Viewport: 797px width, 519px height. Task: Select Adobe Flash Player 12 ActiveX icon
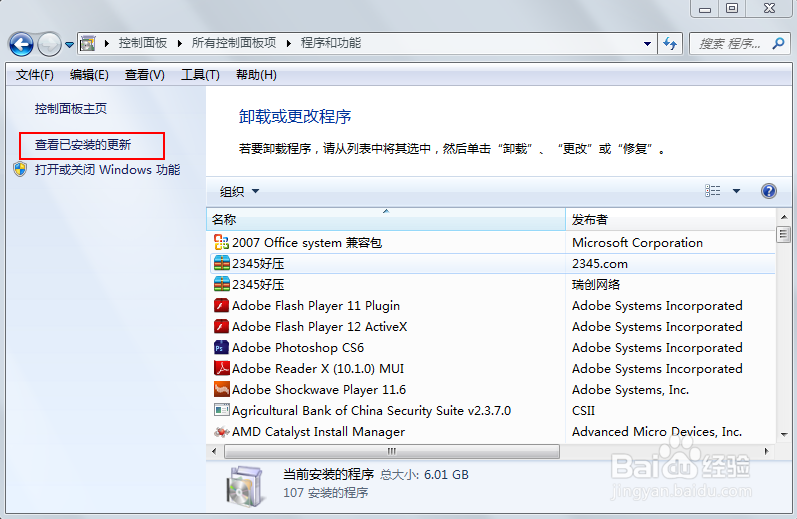[221, 326]
